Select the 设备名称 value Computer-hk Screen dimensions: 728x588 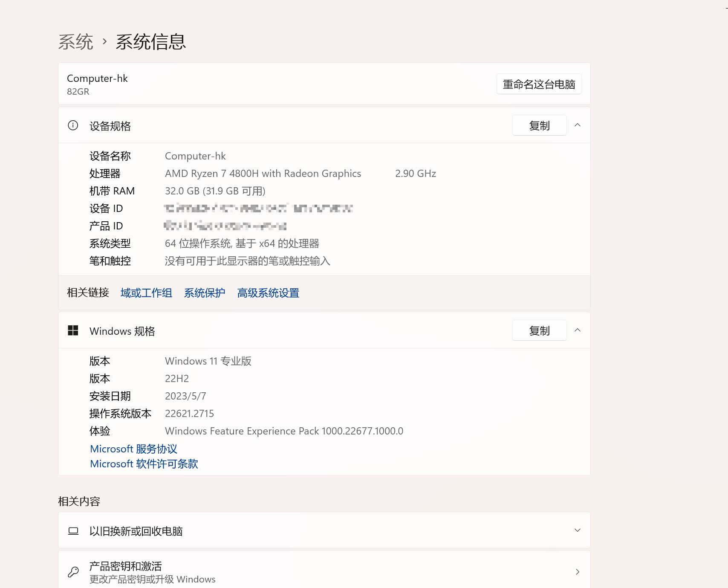[x=195, y=156]
